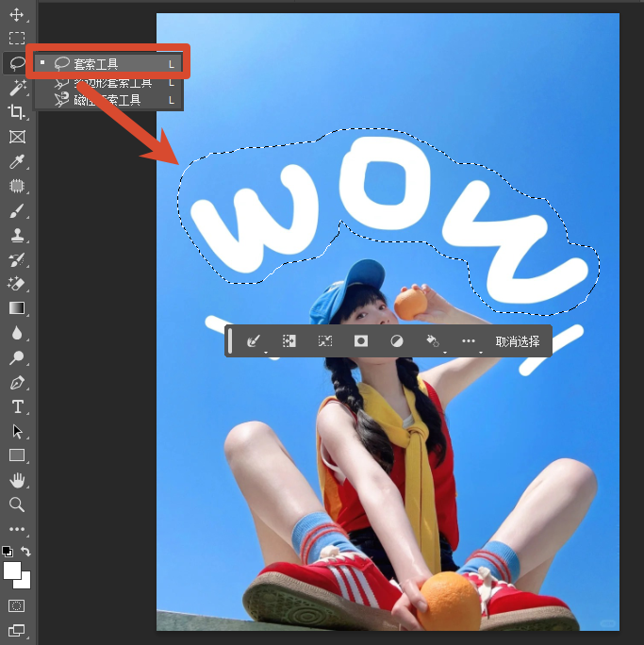Toggle Quick Mask mode icon
Viewport: 644px width, 645px height.
pos(16,606)
